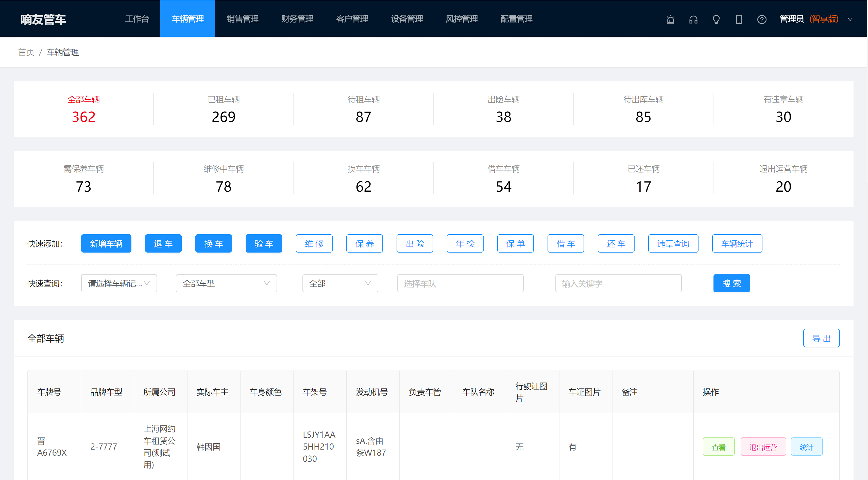Select 已还车辆 17 card

644,179
